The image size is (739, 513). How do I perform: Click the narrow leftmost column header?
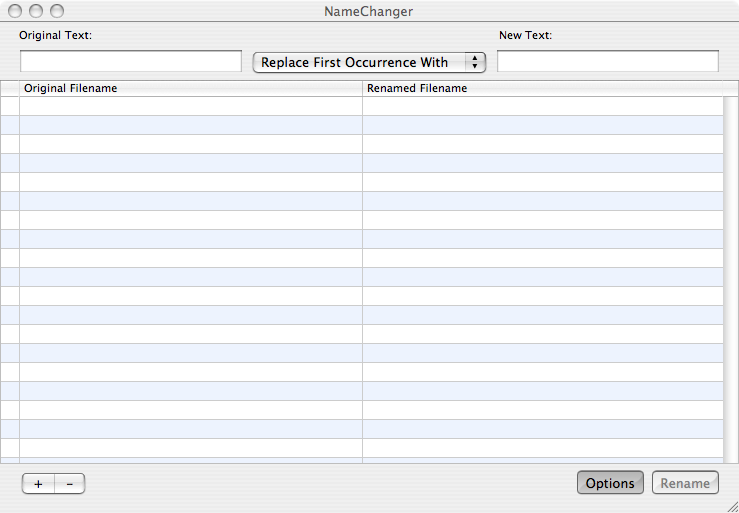[10, 88]
